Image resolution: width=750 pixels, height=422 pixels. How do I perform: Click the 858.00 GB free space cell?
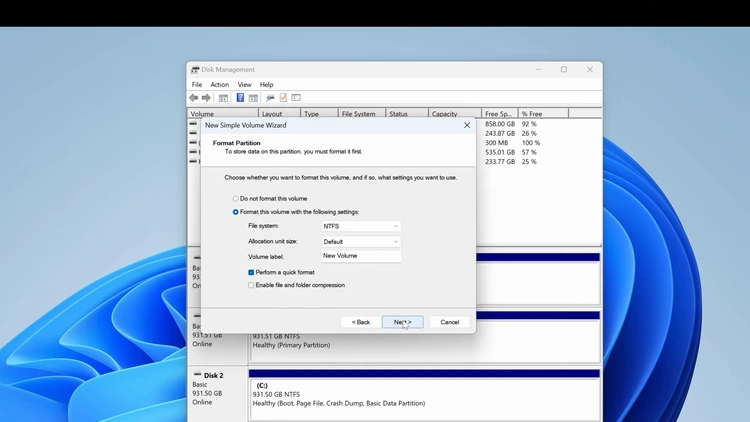(x=500, y=124)
